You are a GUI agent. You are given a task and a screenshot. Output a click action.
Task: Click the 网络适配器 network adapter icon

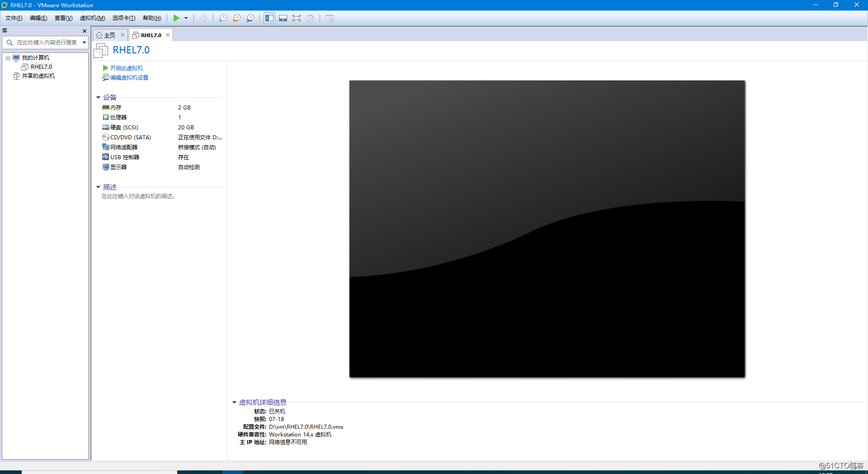106,147
